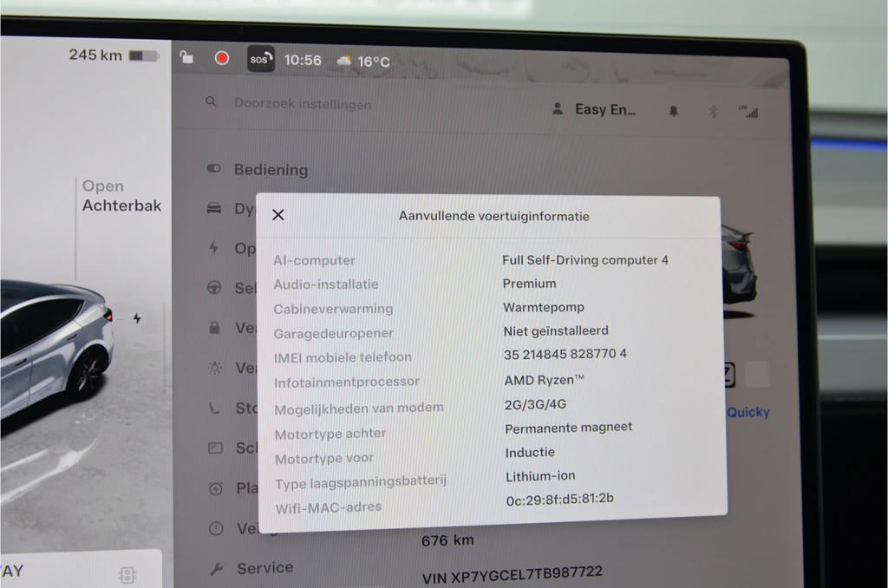This screenshot has height=588, width=888.
Task: Tap the Bediening toggle icon
Action: click(x=213, y=168)
